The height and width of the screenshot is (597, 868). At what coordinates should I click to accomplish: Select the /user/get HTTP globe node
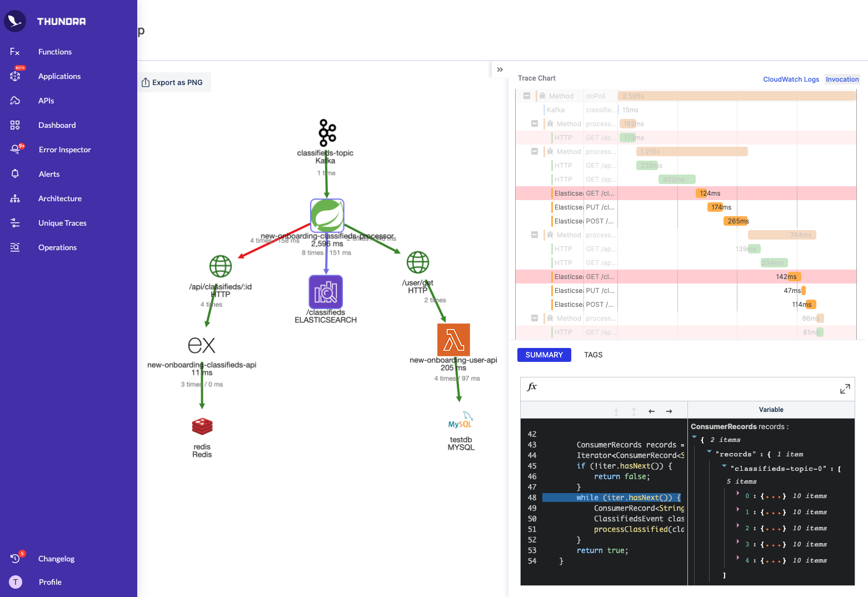point(418,262)
